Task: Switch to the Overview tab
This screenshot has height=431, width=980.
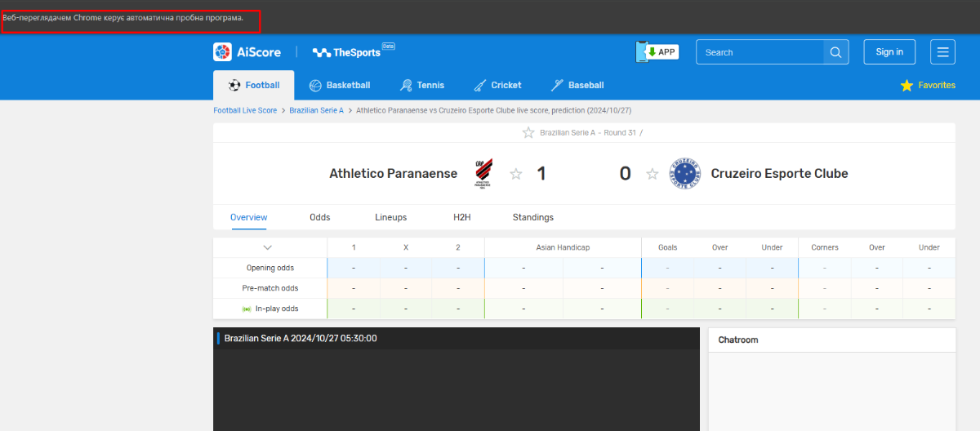Action: (x=249, y=217)
